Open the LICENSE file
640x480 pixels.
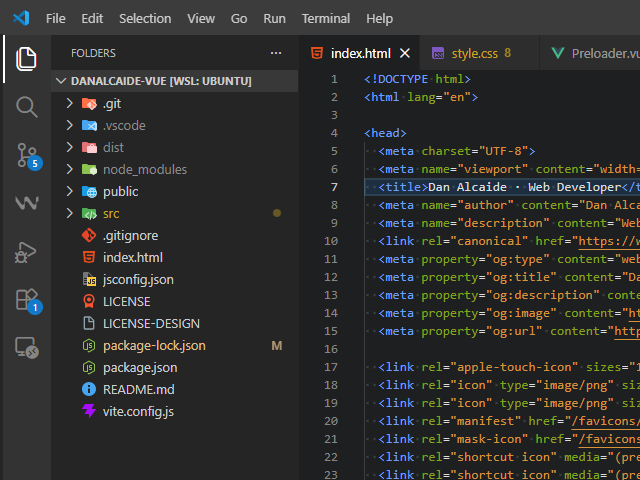tap(175, 302)
